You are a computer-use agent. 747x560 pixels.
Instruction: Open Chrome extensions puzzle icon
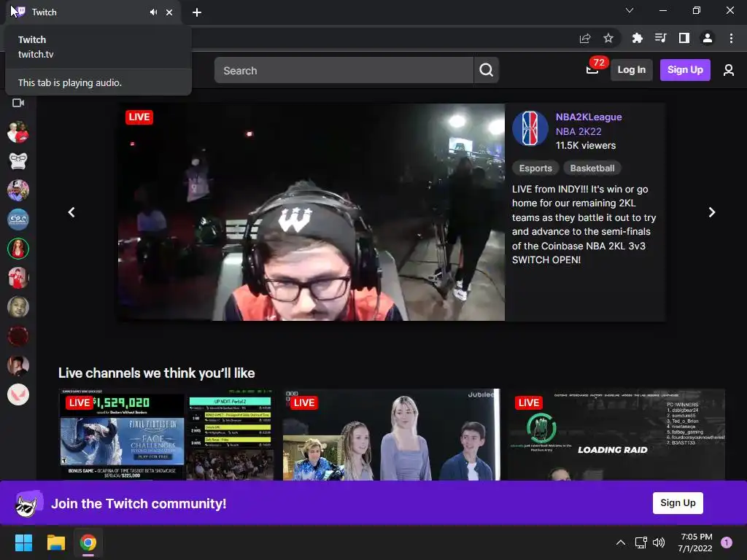(x=637, y=38)
